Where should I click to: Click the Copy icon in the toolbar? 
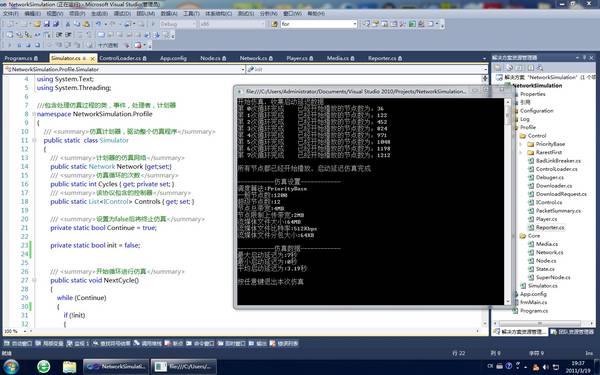[x=77, y=24]
